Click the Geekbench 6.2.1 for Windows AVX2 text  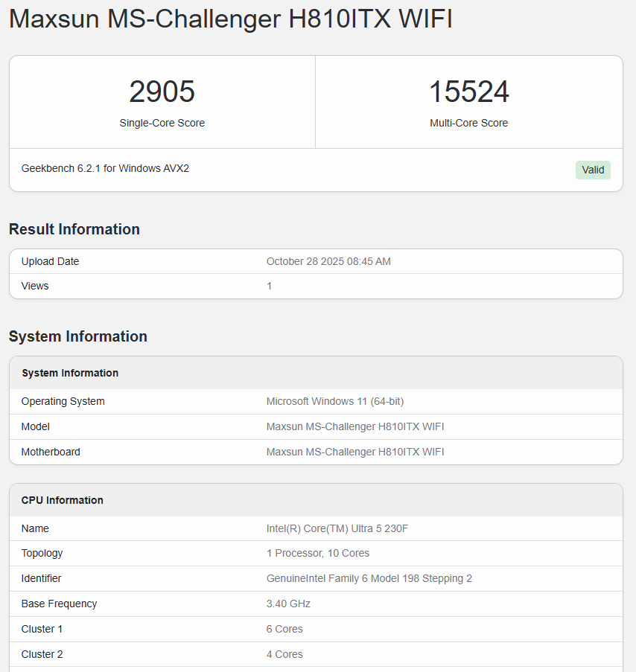click(105, 168)
